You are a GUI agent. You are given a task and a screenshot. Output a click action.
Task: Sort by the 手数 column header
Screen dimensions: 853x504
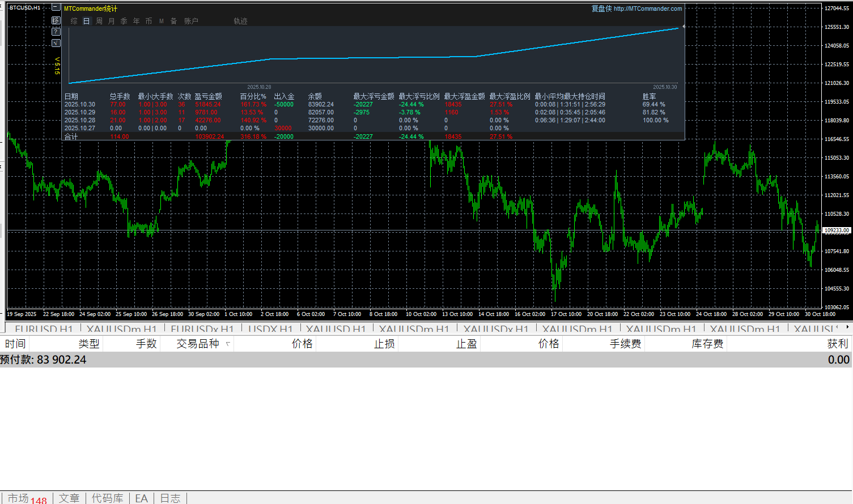pyautogui.click(x=146, y=344)
